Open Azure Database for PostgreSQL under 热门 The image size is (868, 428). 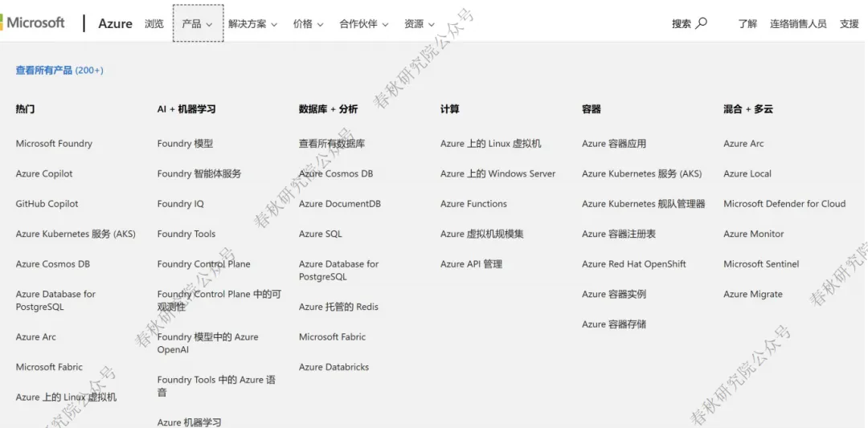pos(55,300)
